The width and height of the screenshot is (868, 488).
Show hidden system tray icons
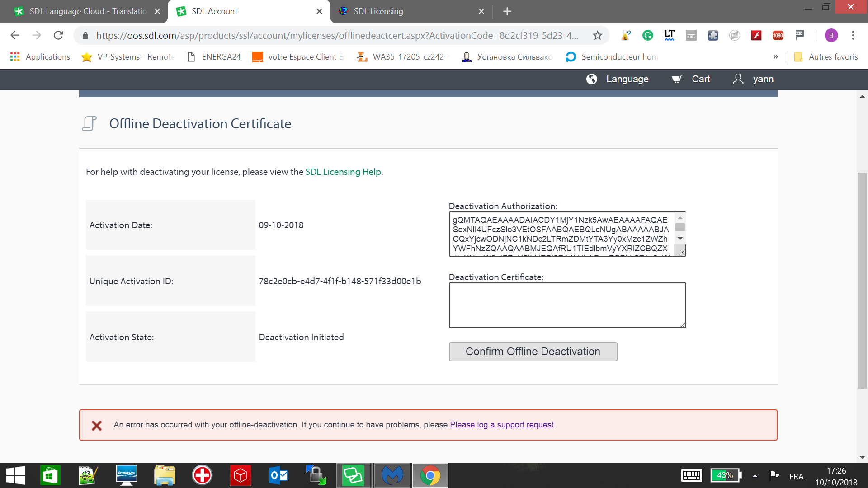tap(755, 475)
